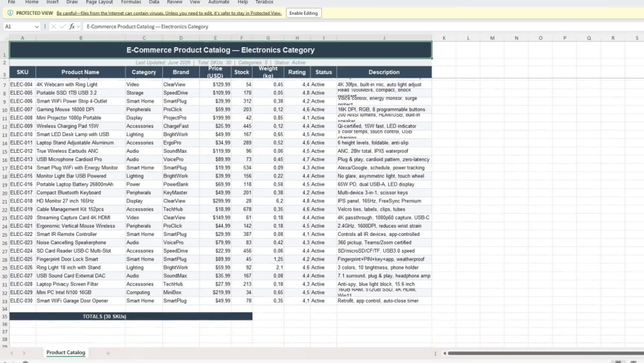Select 'Fingerprint Door Lock Smart' cell
The image size is (644, 363).
80,259
